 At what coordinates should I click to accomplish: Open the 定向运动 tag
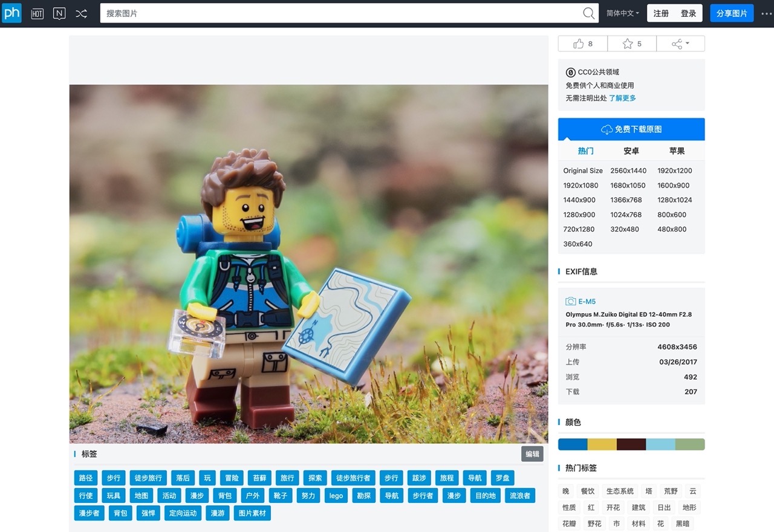coord(183,513)
